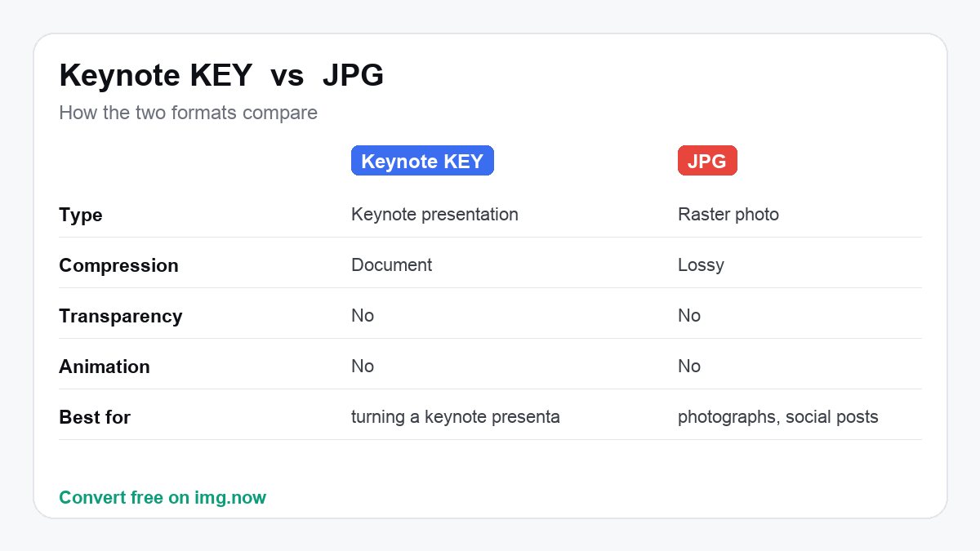The image size is (980, 551).
Task: Select the Raster photo cell
Action: [728, 215]
